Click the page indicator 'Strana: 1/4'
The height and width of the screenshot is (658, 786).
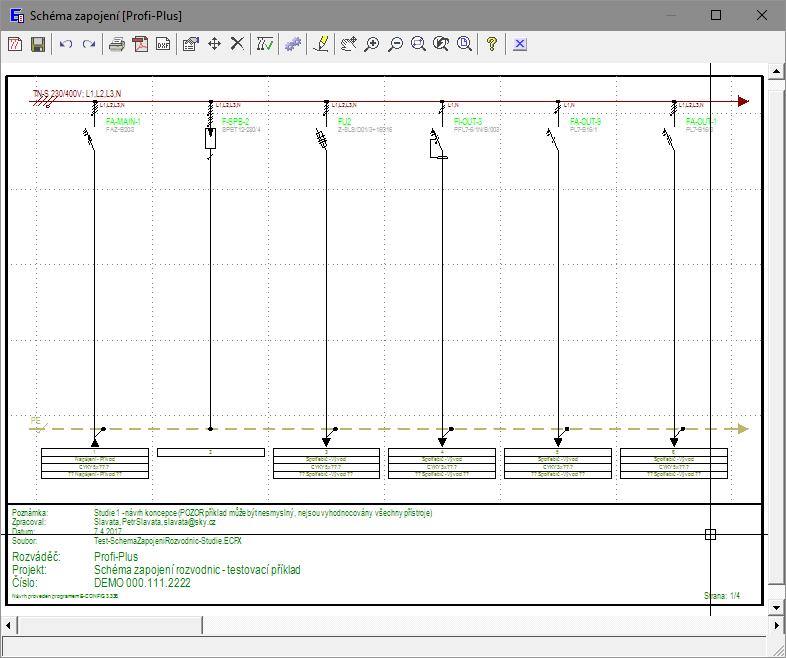[722, 596]
